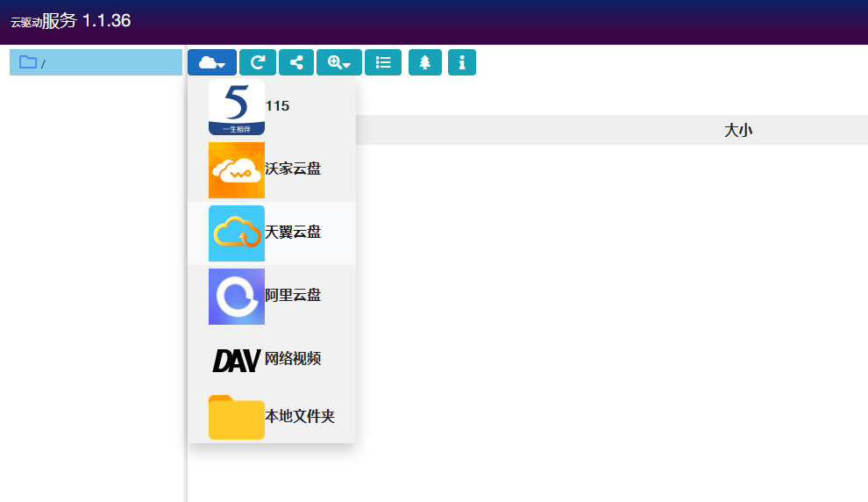Click the tree icon button
This screenshot has width=868, height=502.
point(424,62)
